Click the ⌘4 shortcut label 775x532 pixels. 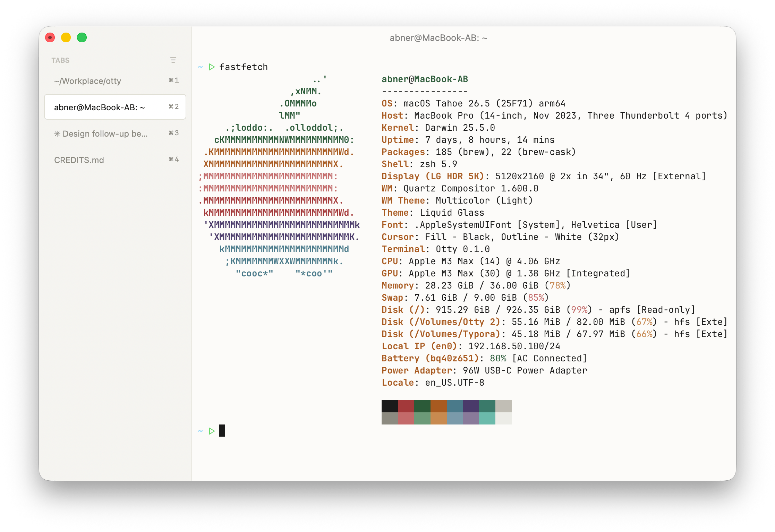pyautogui.click(x=173, y=159)
